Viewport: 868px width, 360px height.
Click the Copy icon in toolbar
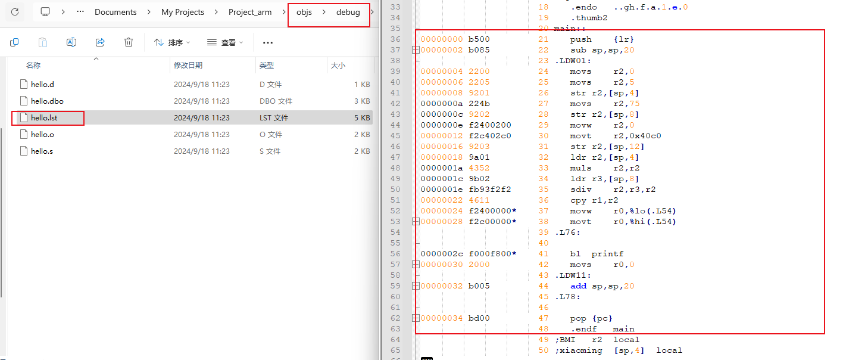[14, 42]
